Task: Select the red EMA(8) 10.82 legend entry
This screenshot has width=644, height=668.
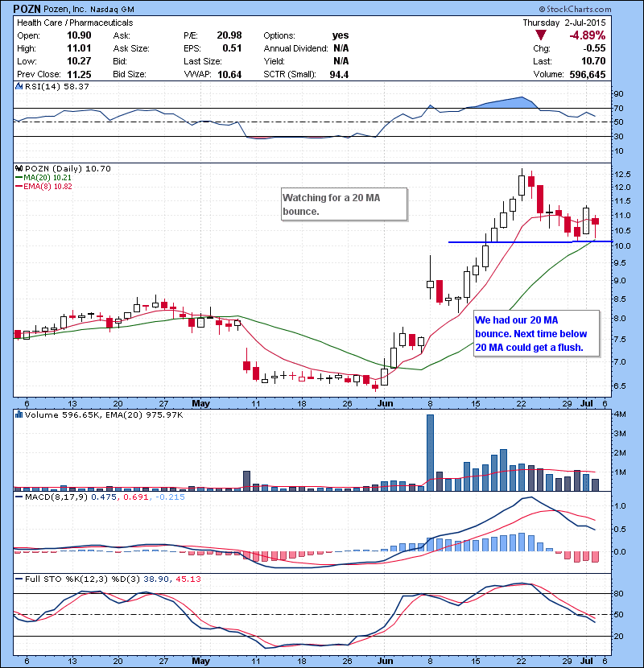Action: 43,186
